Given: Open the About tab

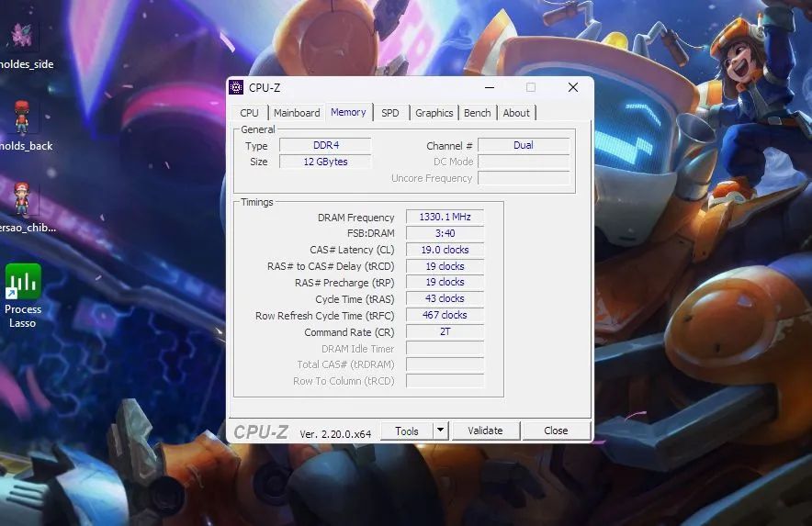Looking at the screenshot, I should [x=516, y=113].
